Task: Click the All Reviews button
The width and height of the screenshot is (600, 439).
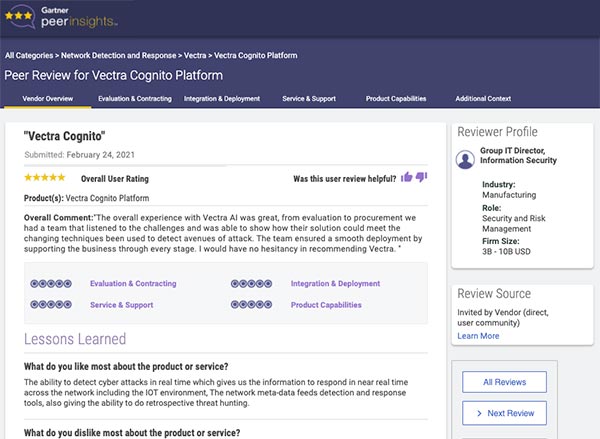Action: pos(504,382)
